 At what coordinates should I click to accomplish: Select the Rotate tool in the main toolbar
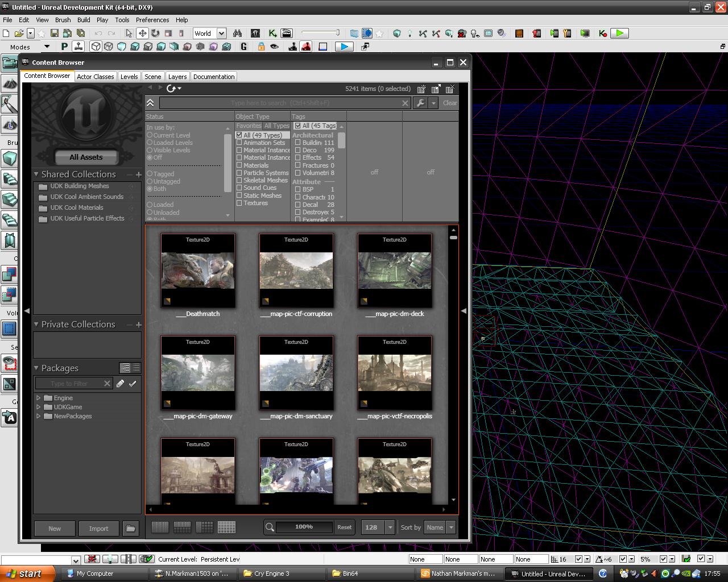154,33
